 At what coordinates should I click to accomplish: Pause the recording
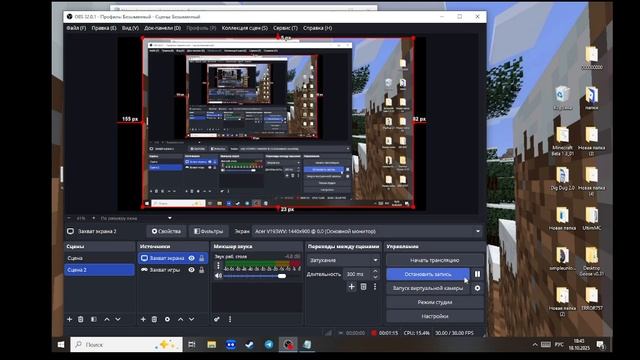click(477, 274)
